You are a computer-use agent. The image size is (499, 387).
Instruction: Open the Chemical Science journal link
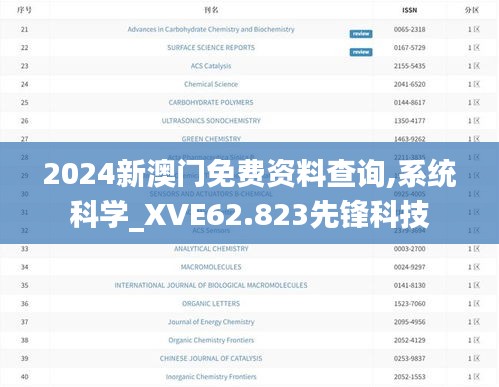[211, 84]
